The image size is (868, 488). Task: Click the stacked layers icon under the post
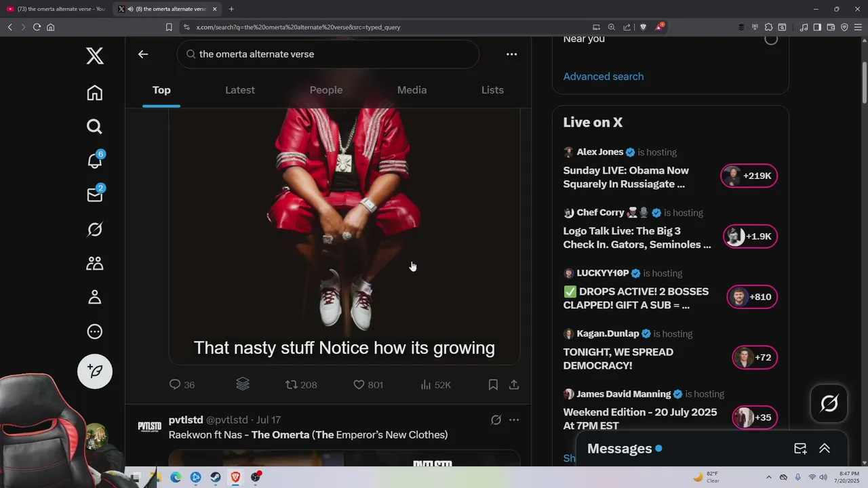point(243,384)
